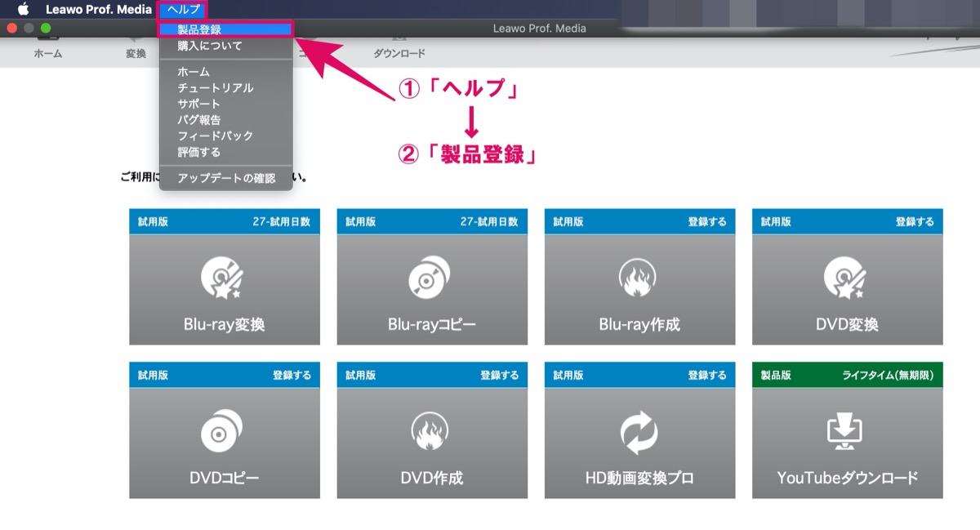
Task: Select アップデートの確認 in the help menu
Action: [x=226, y=178]
